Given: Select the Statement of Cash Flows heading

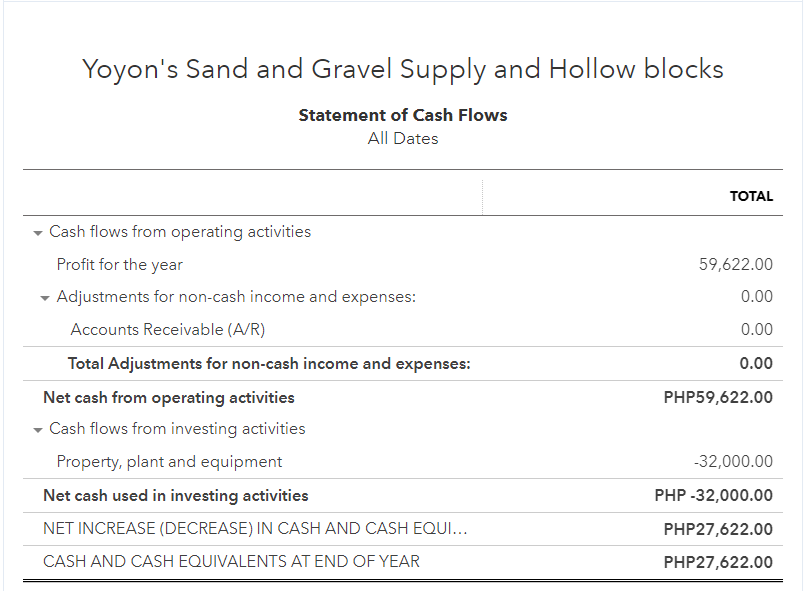Looking at the screenshot, I should [403, 115].
